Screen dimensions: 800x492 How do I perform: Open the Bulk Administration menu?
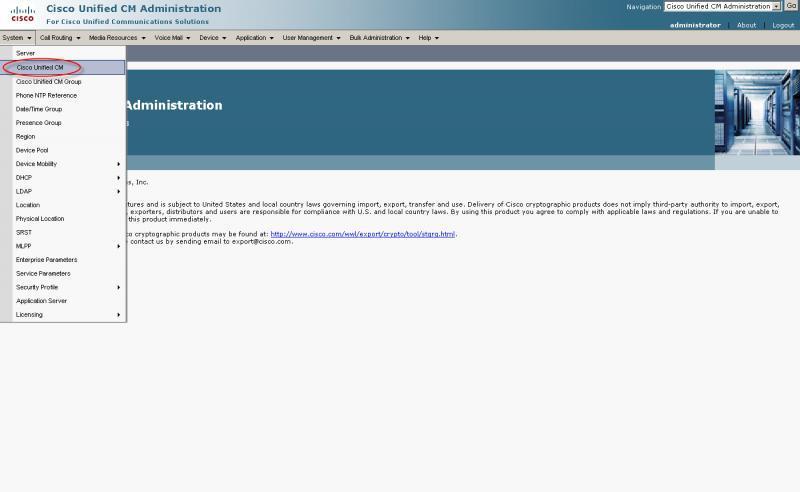click(380, 38)
